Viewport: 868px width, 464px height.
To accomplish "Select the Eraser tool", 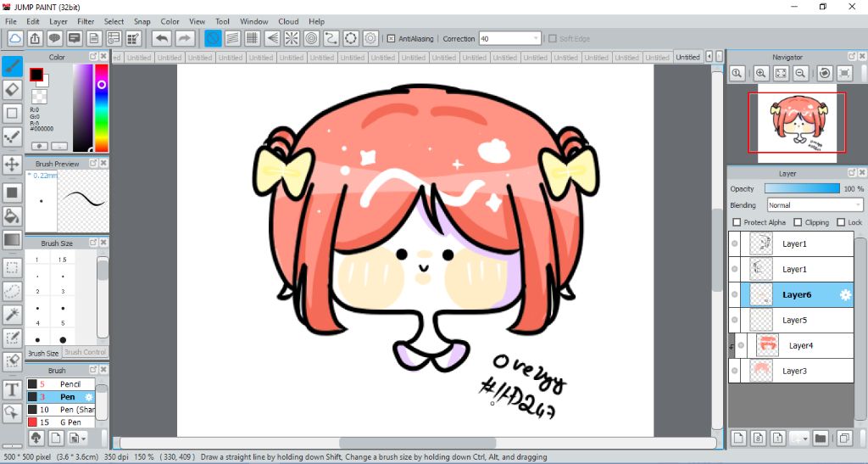I will click(12, 89).
